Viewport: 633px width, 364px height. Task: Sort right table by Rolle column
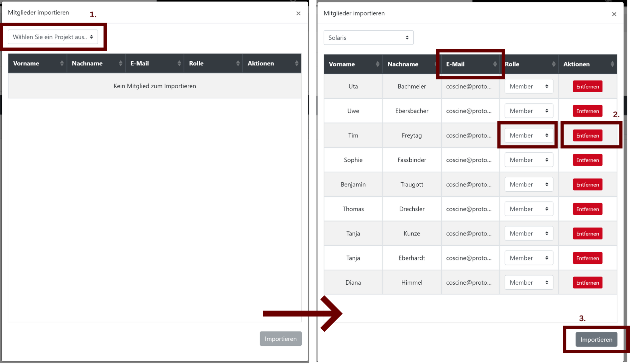point(529,64)
